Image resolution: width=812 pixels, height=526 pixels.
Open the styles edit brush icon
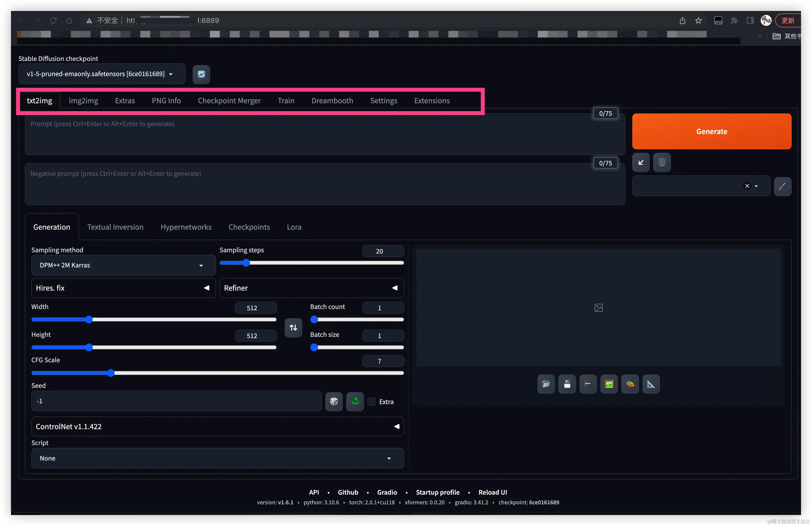tap(782, 186)
